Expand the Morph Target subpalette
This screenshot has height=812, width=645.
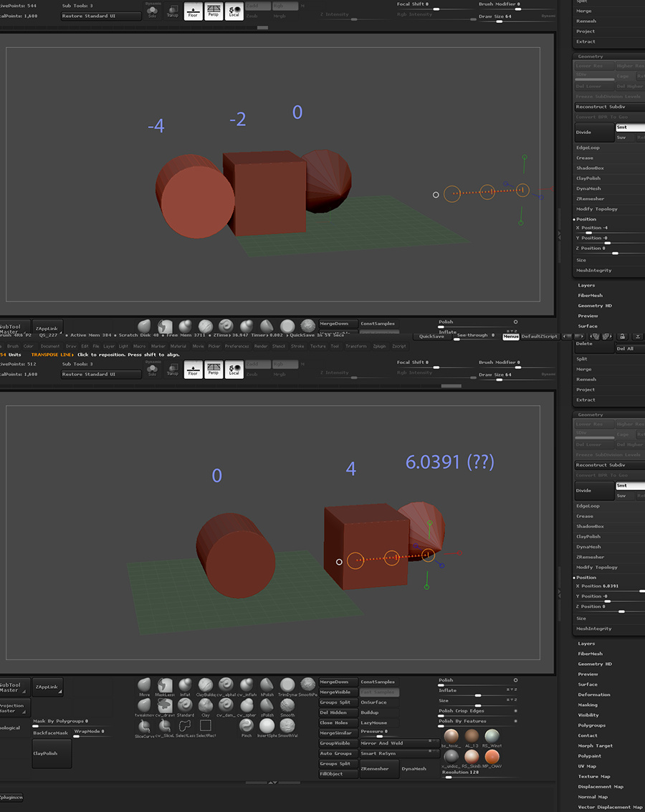point(596,745)
